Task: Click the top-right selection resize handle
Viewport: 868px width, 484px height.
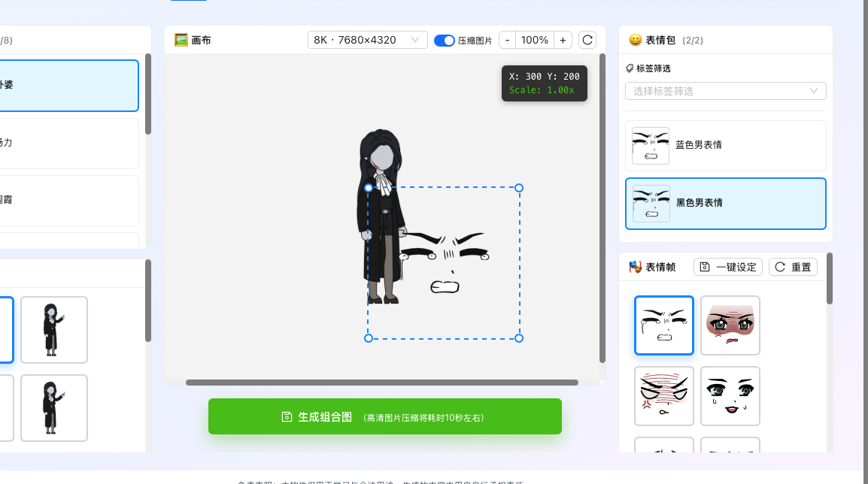Action: [x=519, y=188]
